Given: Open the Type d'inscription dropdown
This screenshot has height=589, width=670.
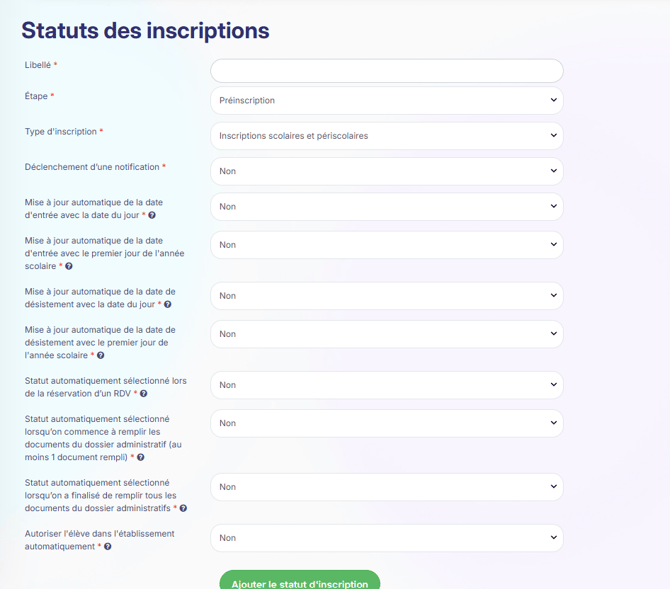Looking at the screenshot, I should pos(386,135).
